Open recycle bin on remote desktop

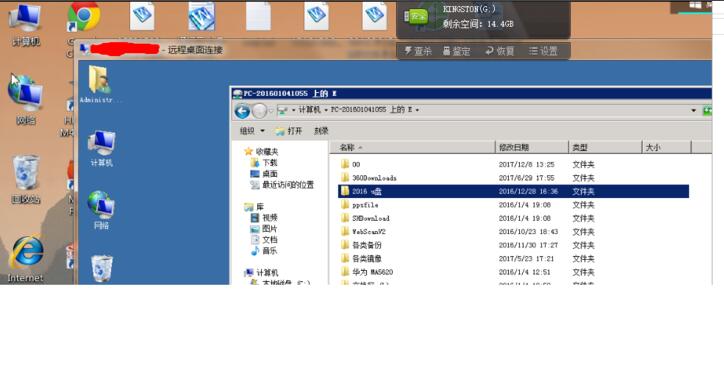(x=102, y=268)
